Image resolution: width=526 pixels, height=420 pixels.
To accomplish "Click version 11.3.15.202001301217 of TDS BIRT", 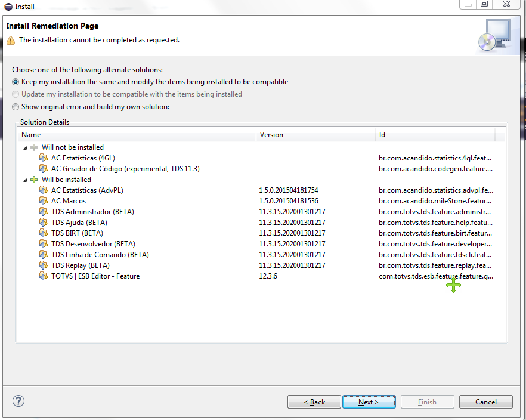I will pos(292,233).
